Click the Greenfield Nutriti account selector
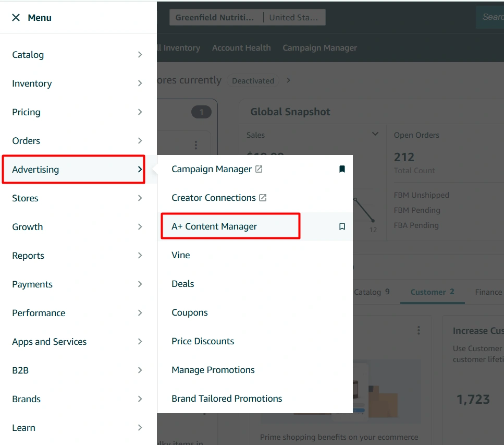This screenshot has height=445, width=504. [215, 17]
